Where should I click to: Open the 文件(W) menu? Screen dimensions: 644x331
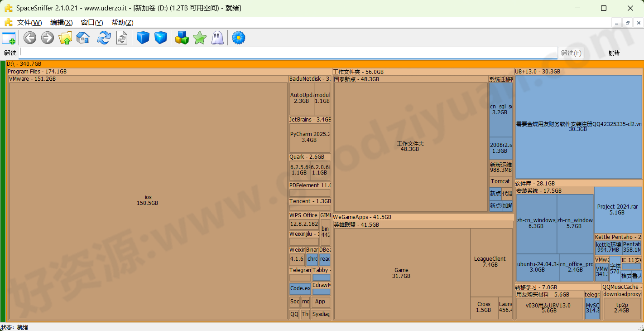[29, 22]
